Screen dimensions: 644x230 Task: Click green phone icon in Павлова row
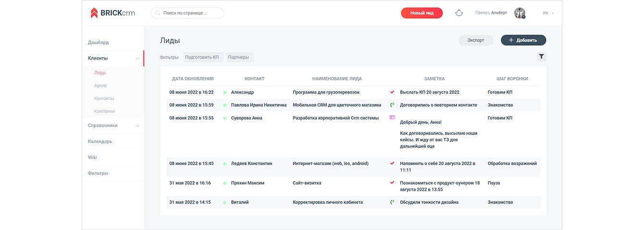(392, 105)
